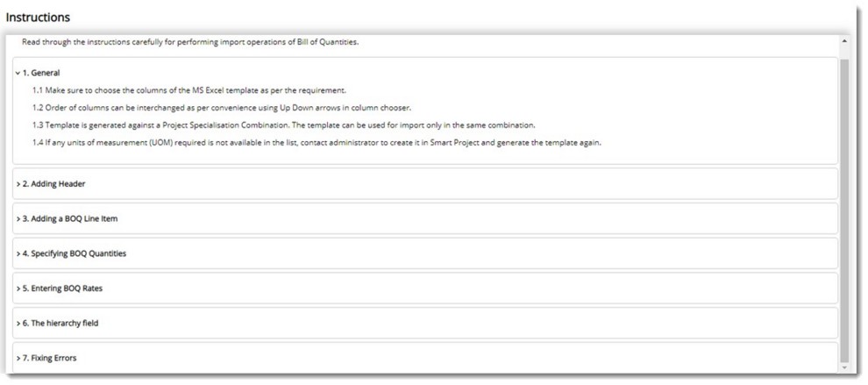Click the chevron next to Fixing Errors

(x=18, y=358)
